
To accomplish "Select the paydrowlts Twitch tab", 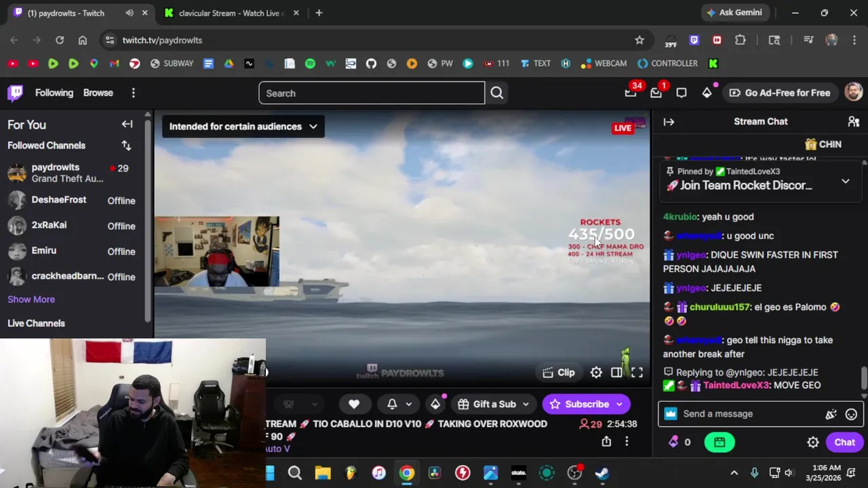I will (80, 13).
